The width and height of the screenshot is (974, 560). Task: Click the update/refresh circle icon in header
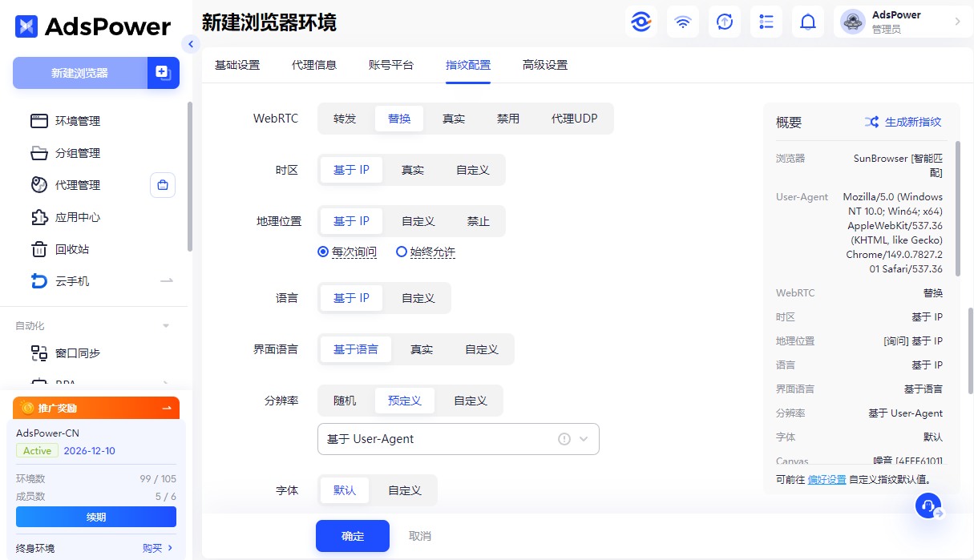tap(725, 22)
